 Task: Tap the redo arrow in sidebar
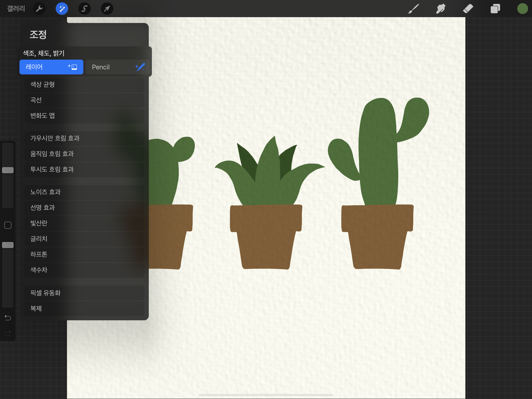coord(8,333)
